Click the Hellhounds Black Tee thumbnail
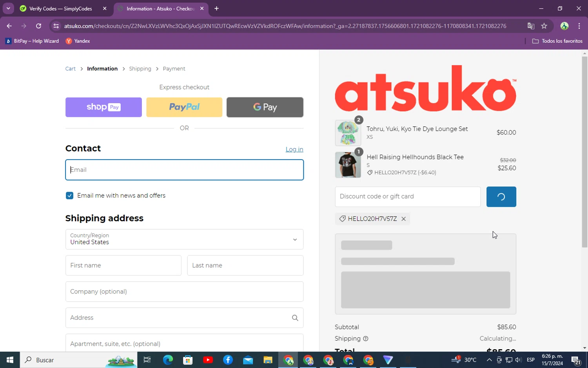The image size is (588, 368). tap(348, 165)
